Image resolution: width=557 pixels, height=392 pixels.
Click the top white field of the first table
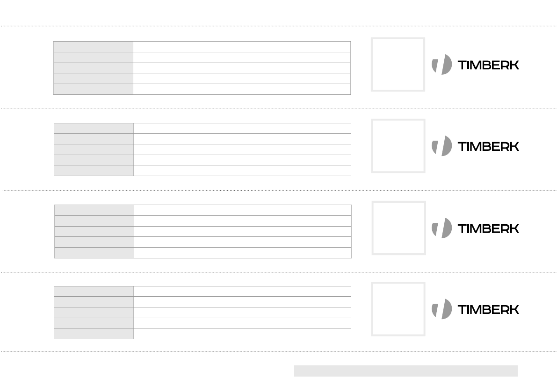[241, 46]
